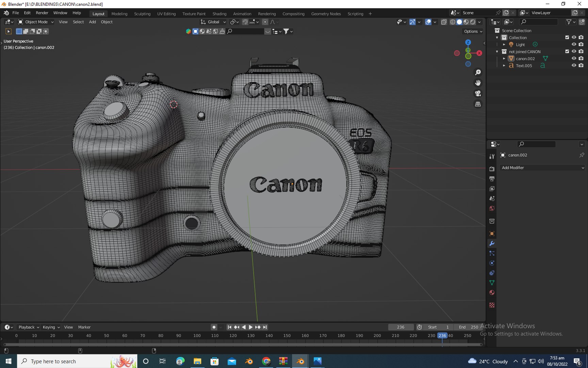Disable canon.002 in renders camera icon
This screenshot has width=588, height=368.
(x=581, y=58)
